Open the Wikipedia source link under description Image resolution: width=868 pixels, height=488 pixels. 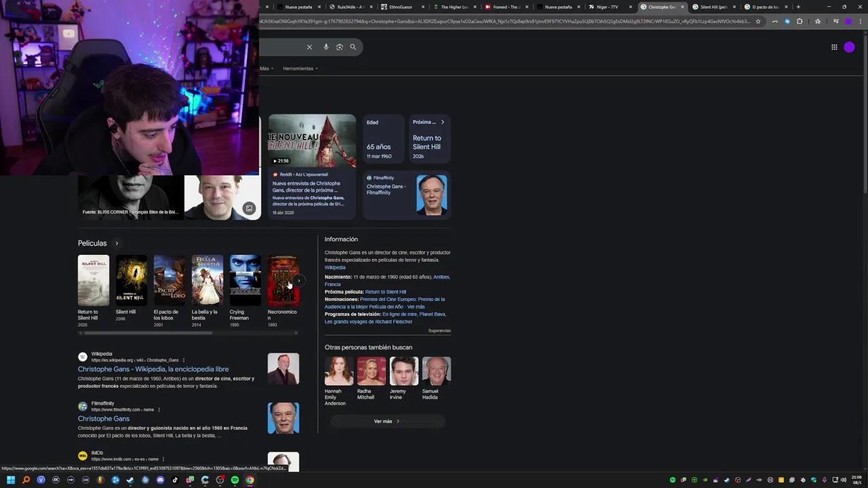point(335,268)
